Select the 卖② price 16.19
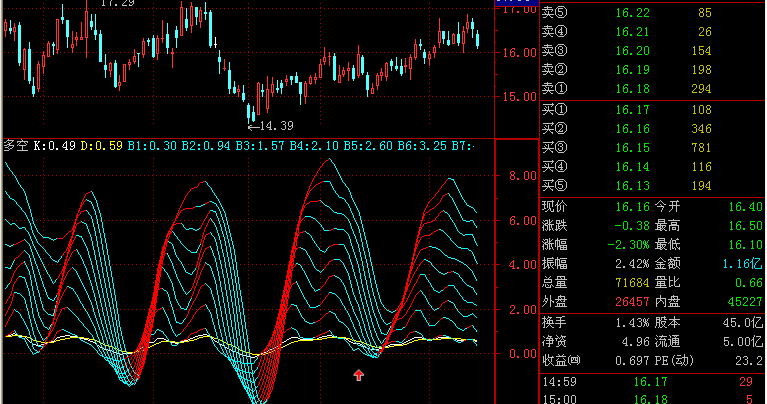This screenshot has width=767, height=404. pyautogui.click(x=632, y=70)
